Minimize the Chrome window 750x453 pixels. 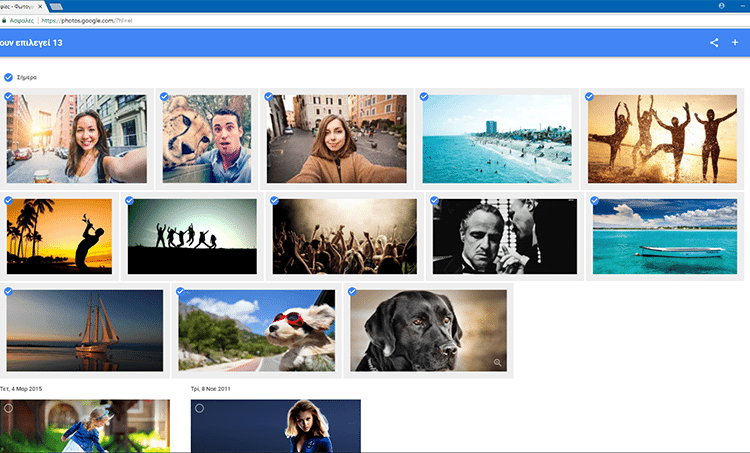coord(743,6)
